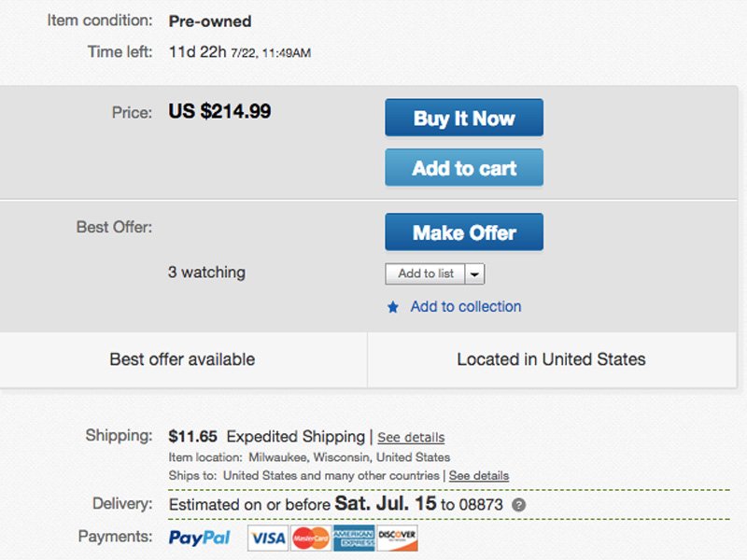Expand the Add to list dropdown arrow

[475, 273]
